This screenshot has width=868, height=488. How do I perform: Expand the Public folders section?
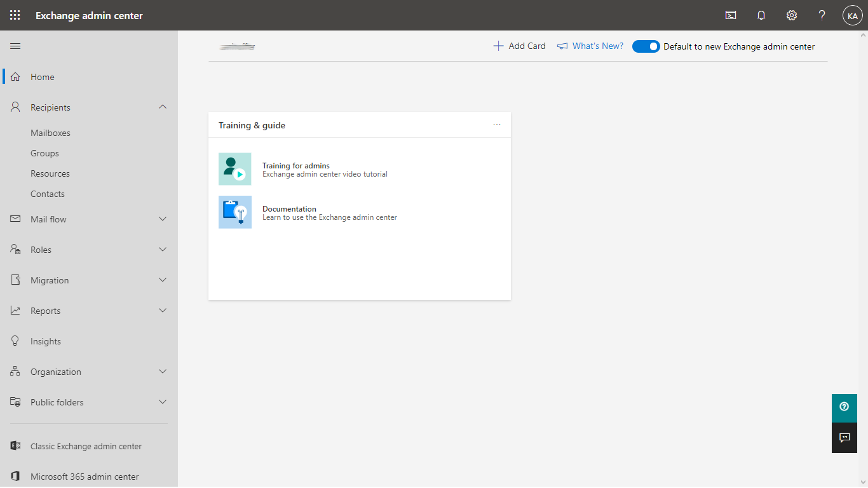163,402
